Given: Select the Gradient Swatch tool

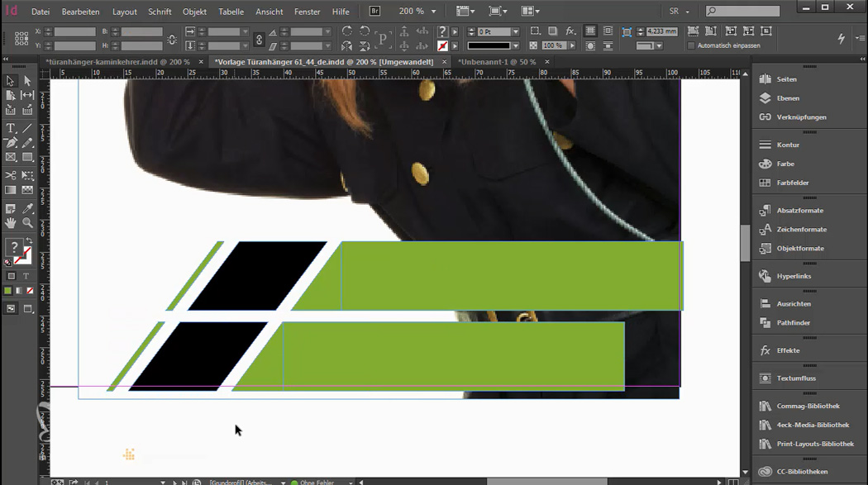Looking at the screenshot, I should click(10, 190).
